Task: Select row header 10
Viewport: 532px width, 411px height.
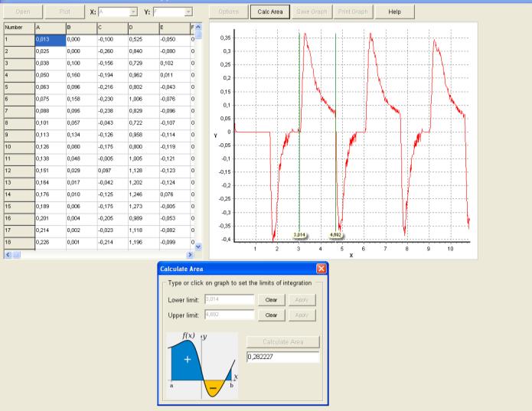Action: pyautogui.click(x=19, y=147)
